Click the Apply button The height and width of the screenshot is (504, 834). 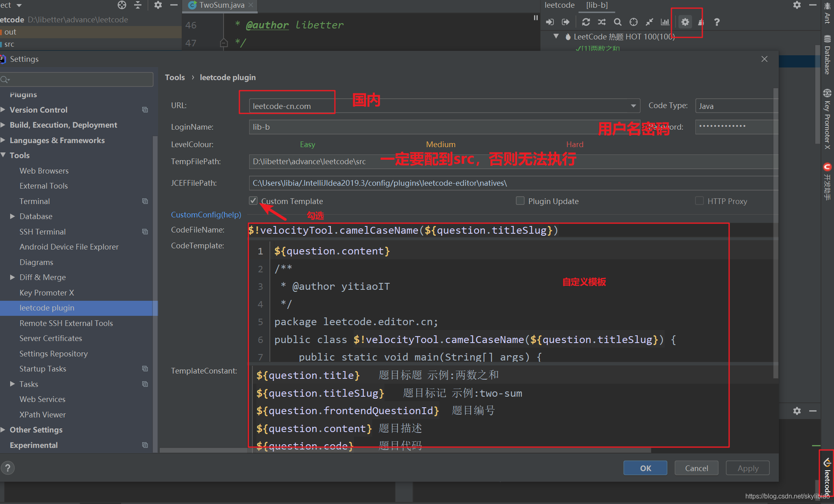point(748,468)
